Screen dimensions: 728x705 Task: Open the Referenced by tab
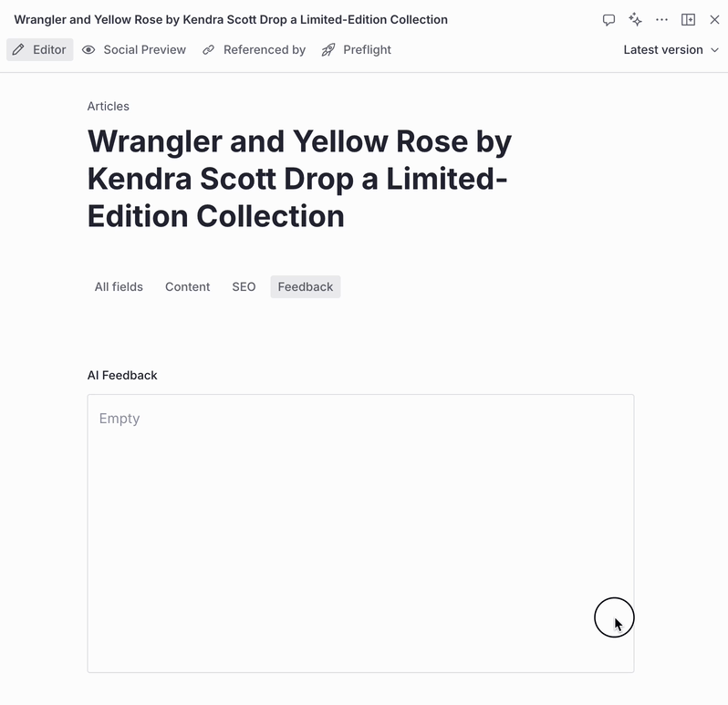click(x=255, y=49)
